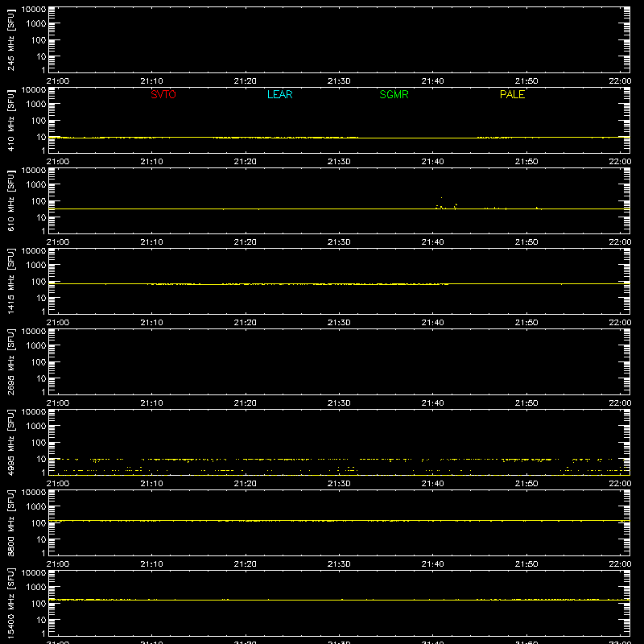Click 21:50 tick label below 410 MHz plot
Image resolution: width=644 pixels, height=644 pixels.
pyautogui.click(x=526, y=162)
